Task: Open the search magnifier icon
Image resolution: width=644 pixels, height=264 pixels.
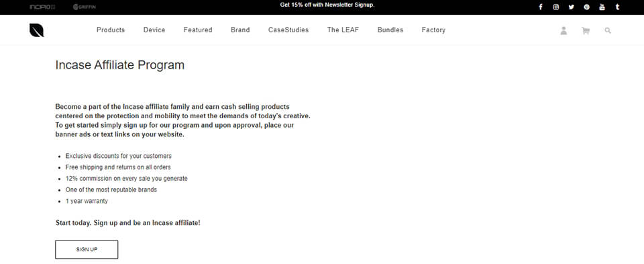Action: [608, 30]
